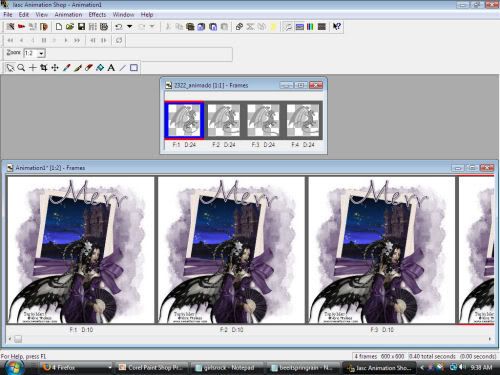The image size is (500, 375).
Task: Select the Arrow selection tool
Action: 10,68
